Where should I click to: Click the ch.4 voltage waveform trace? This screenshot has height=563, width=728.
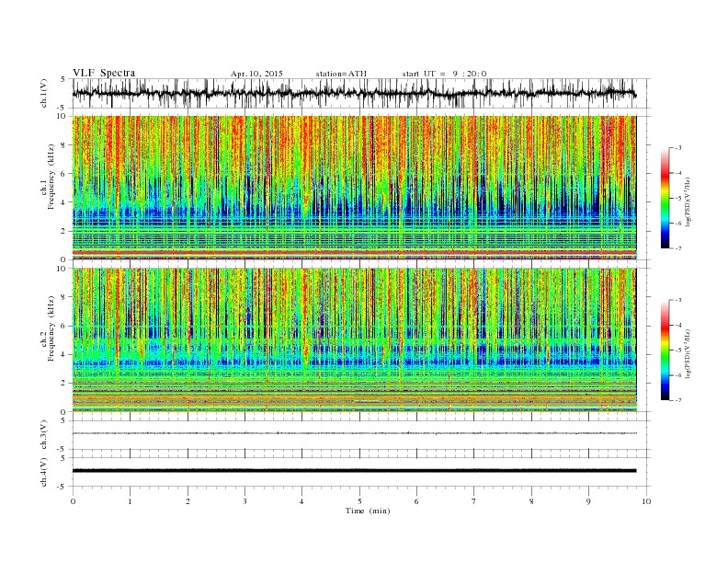coord(355,471)
